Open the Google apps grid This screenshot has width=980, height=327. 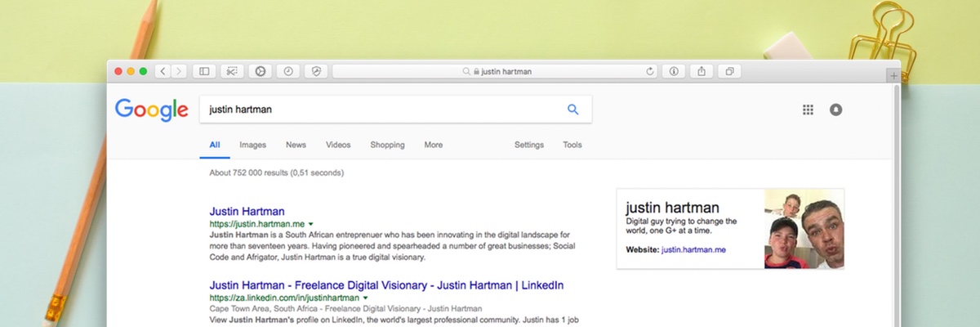point(808,110)
